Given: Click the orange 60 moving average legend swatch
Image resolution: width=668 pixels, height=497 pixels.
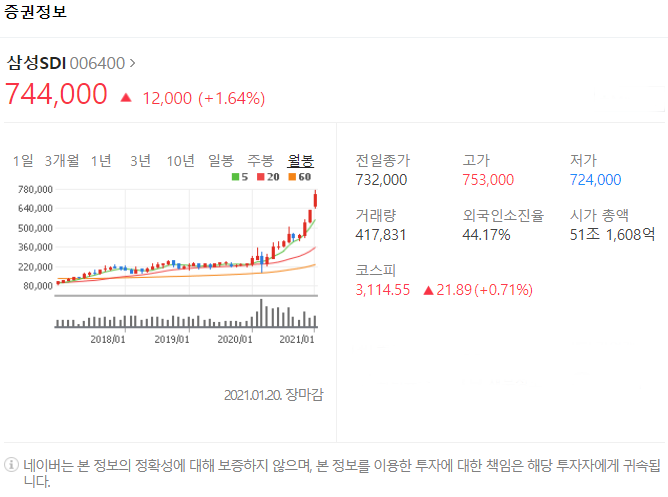Looking at the screenshot, I should (x=292, y=177).
